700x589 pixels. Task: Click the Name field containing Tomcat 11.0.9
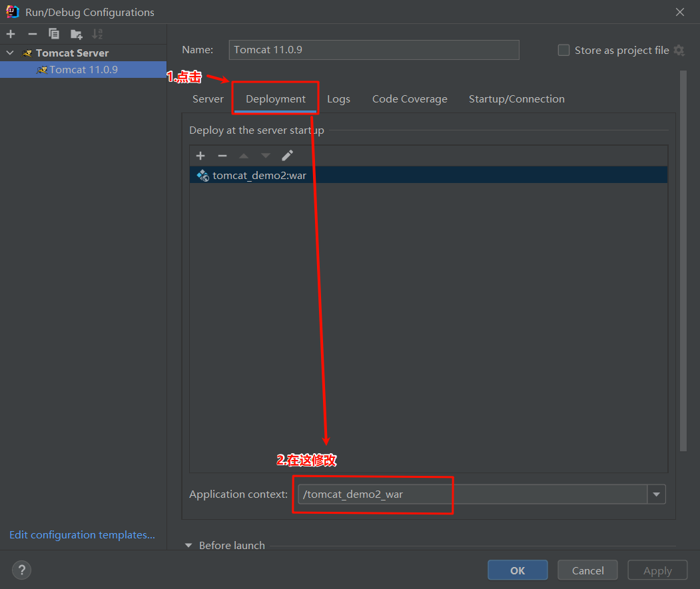[x=374, y=49]
